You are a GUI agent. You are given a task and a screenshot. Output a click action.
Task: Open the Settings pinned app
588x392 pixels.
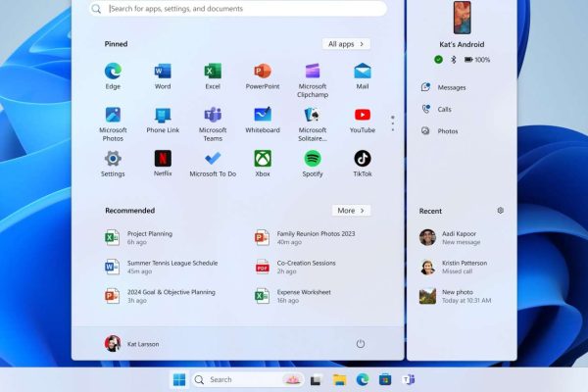113,164
